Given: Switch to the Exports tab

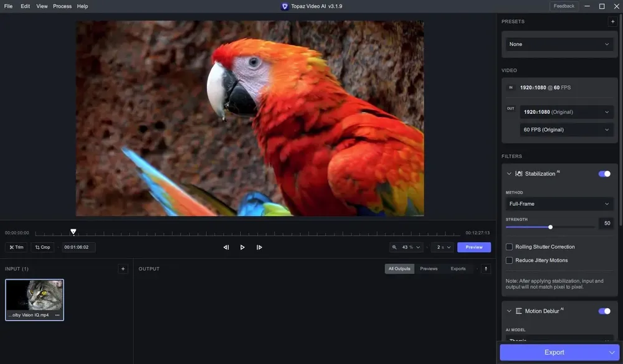Looking at the screenshot, I should 458,269.
